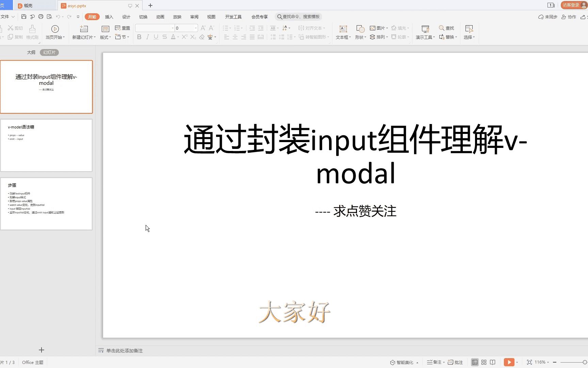Click the 批注 (comment) icon

coord(456,362)
